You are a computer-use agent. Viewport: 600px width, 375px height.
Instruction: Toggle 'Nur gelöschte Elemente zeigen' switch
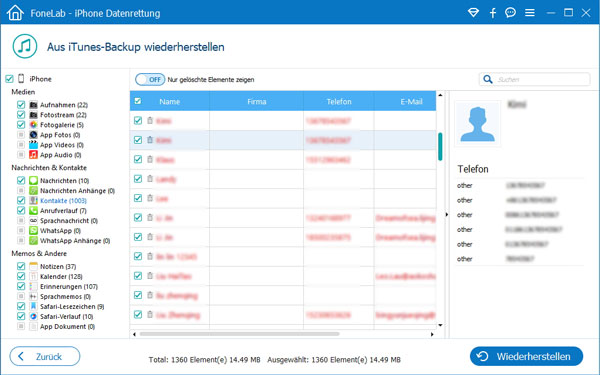150,80
